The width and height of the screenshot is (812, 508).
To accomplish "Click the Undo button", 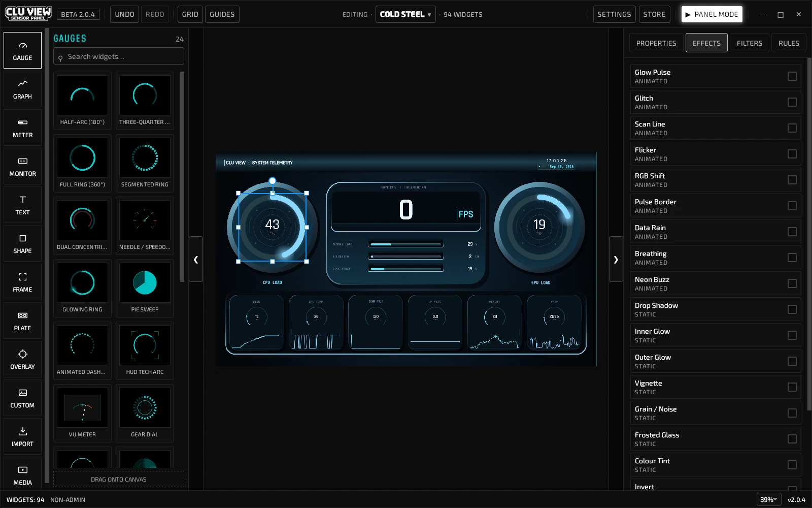I will click(x=124, y=14).
